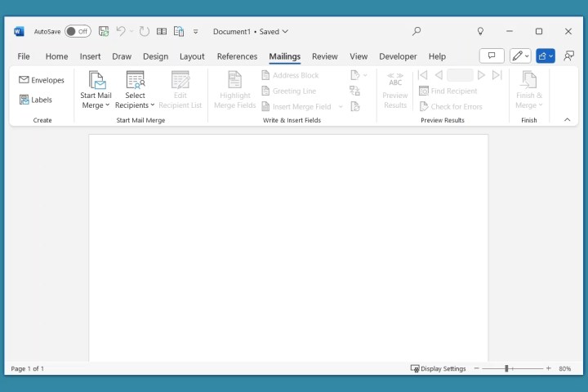Viewport: 588px width, 392px height.
Task: Collapse the ribbon with the chevron
Action: point(567,119)
